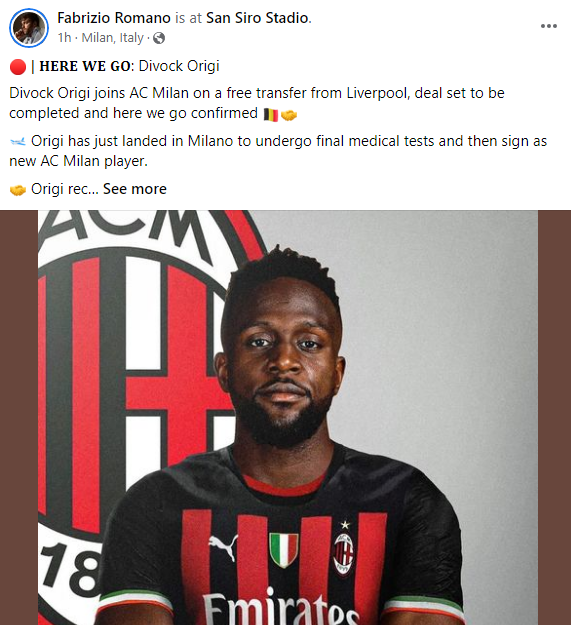
Task: Open the San Siro Stadio location link
Action: pos(257,18)
